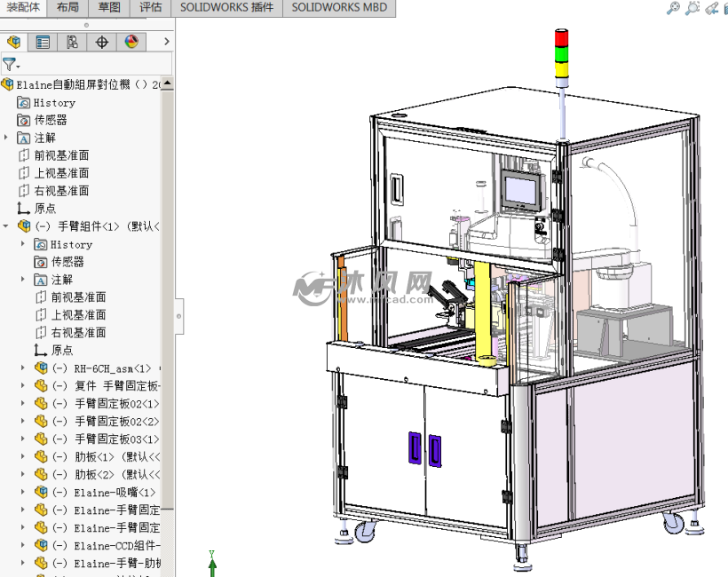Expand the RH-6CH_asm<1> component
Image resolution: width=728 pixels, height=577 pixels.
[23, 368]
